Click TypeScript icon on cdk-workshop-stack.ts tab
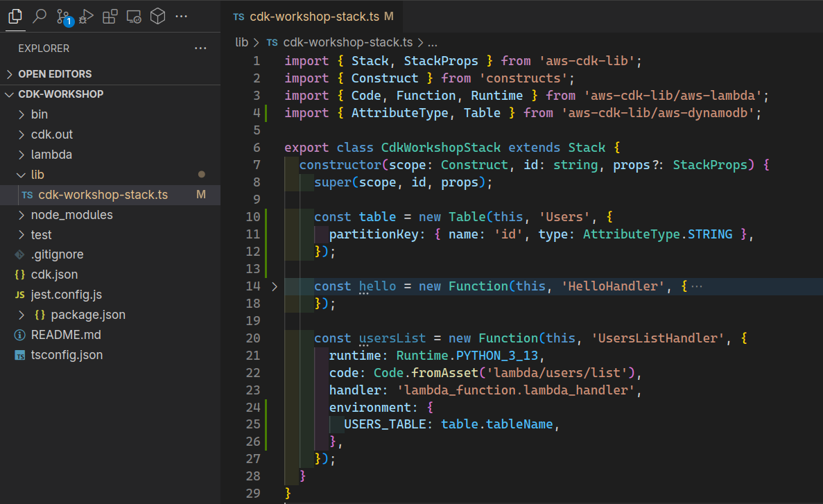823x504 pixels. coord(239,17)
